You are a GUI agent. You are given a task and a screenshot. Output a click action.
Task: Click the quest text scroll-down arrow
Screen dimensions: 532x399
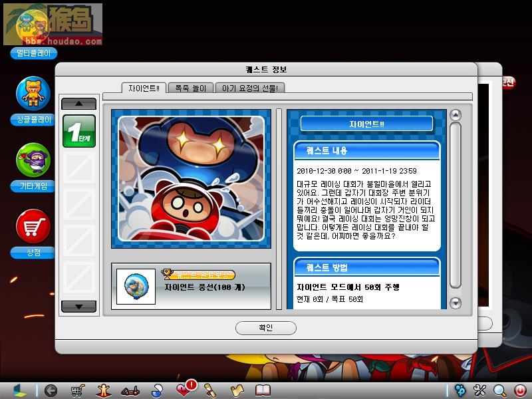(x=456, y=303)
